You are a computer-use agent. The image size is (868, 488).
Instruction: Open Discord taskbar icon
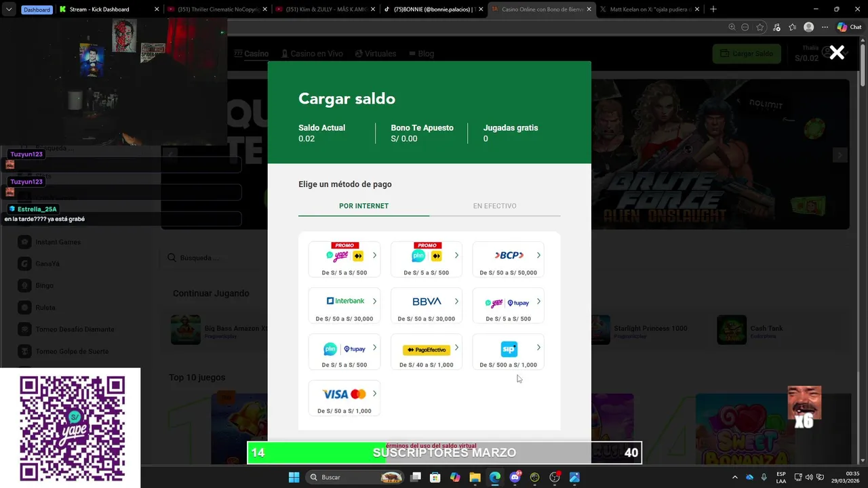(515, 477)
